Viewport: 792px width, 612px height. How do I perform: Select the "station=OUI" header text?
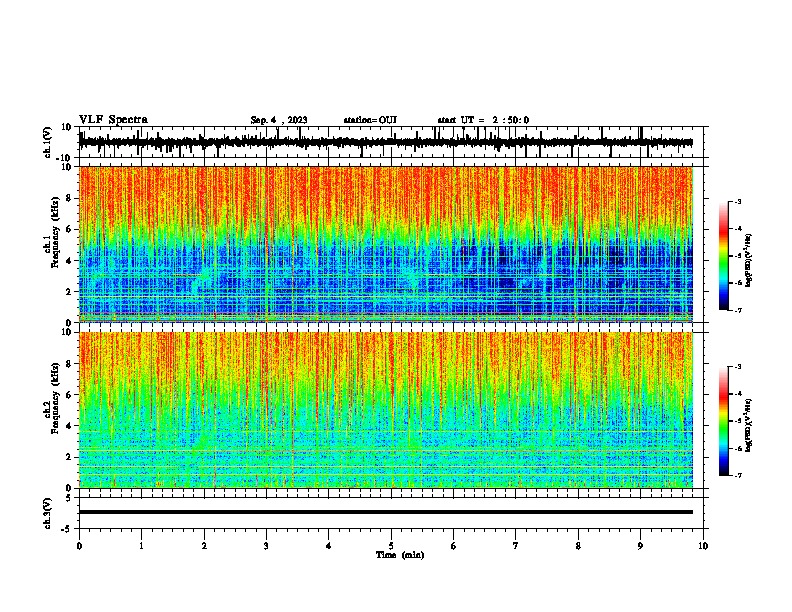(370, 120)
